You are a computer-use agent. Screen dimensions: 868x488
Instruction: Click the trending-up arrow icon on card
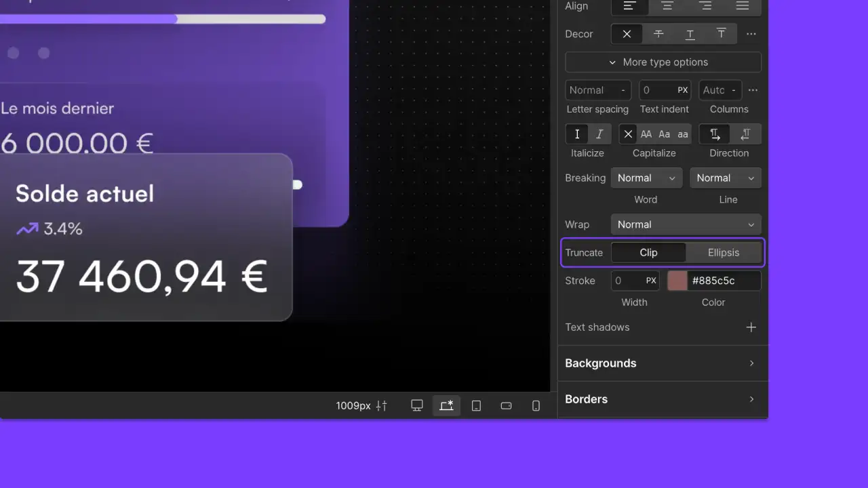(28, 229)
